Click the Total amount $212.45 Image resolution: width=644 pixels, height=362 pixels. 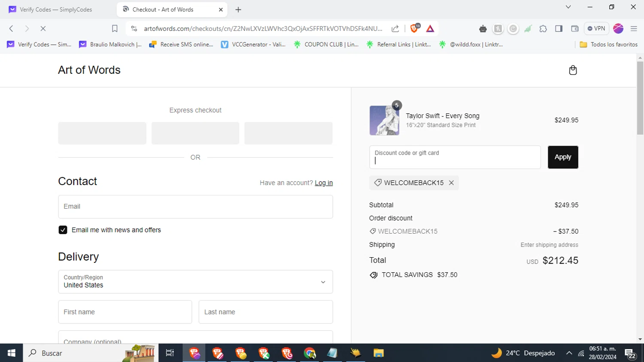click(560, 261)
